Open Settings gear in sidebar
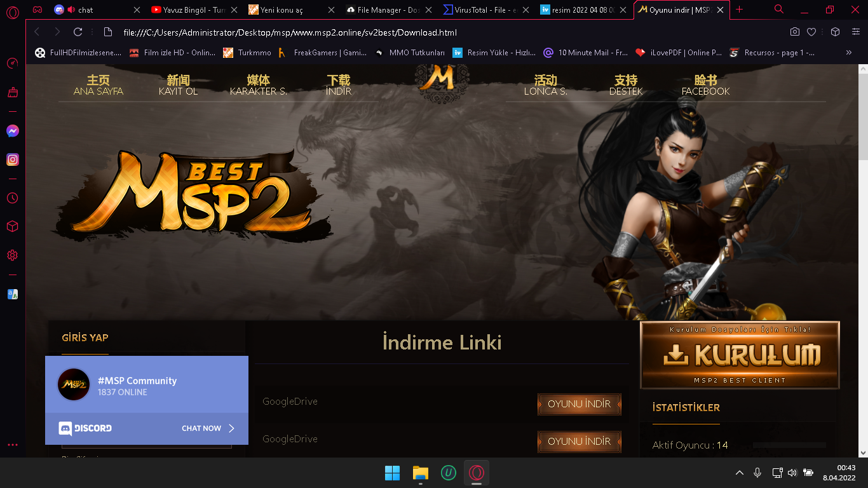The height and width of the screenshot is (488, 868). (12, 255)
